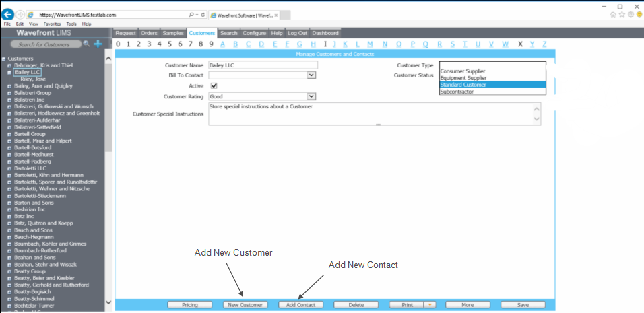The width and height of the screenshot is (644, 313).
Task: Expand the Balistreri Group node
Action: pos(9,93)
